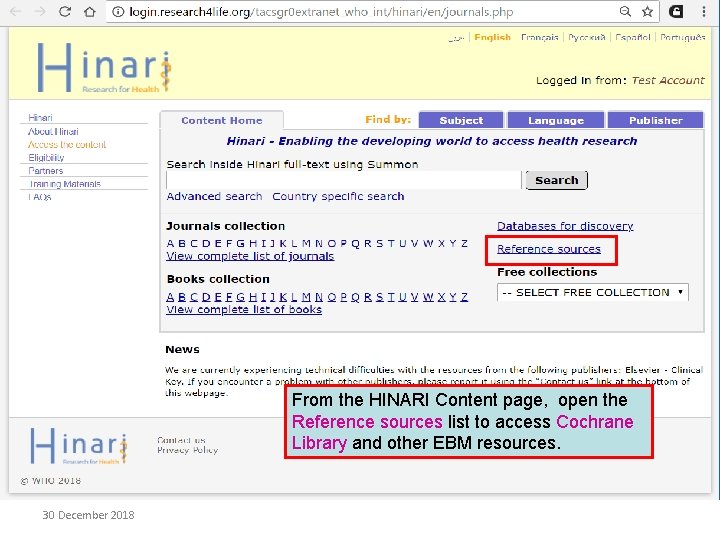
Task: Select letter Z in Journals collection
Action: coord(464,243)
